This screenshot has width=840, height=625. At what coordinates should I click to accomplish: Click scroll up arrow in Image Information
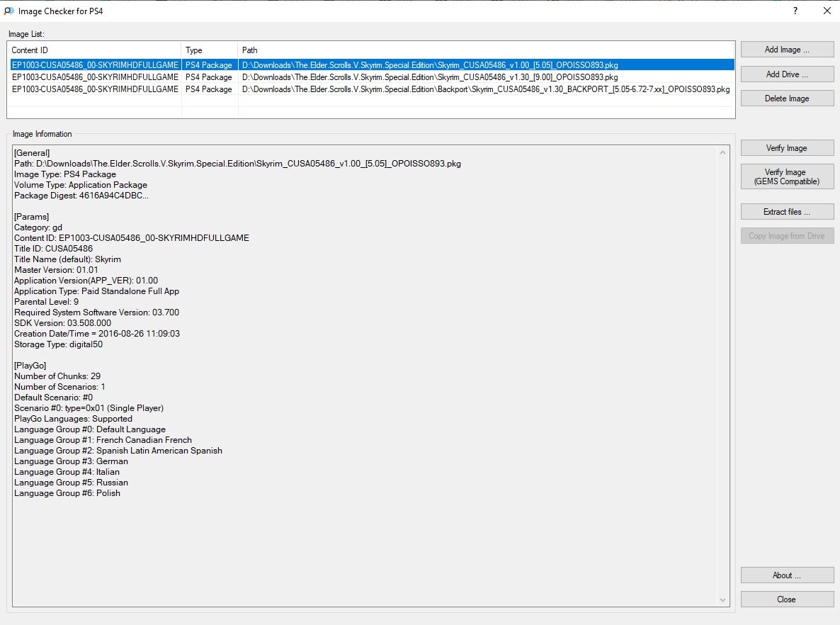click(x=722, y=153)
